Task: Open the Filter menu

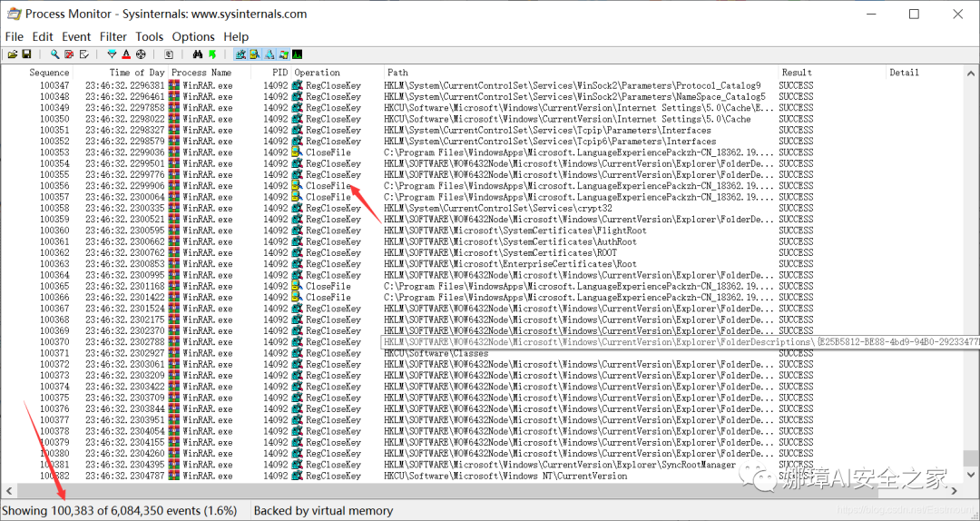Action: point(113,37)
